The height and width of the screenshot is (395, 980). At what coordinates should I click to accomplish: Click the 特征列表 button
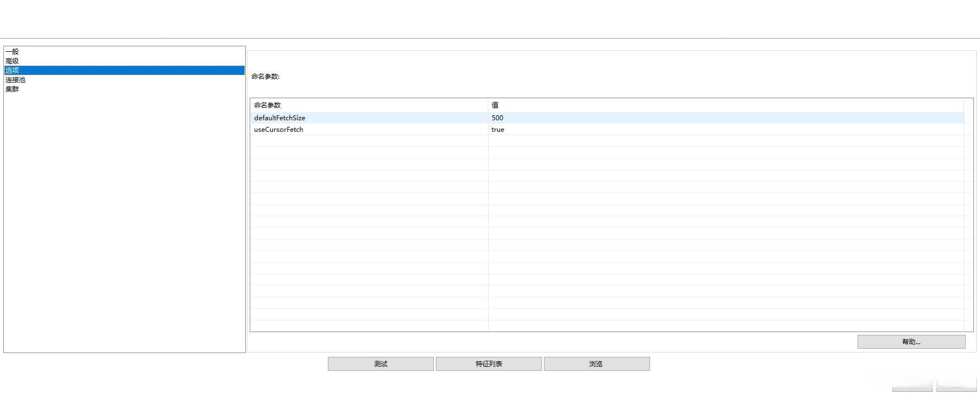tap(489, 364)
